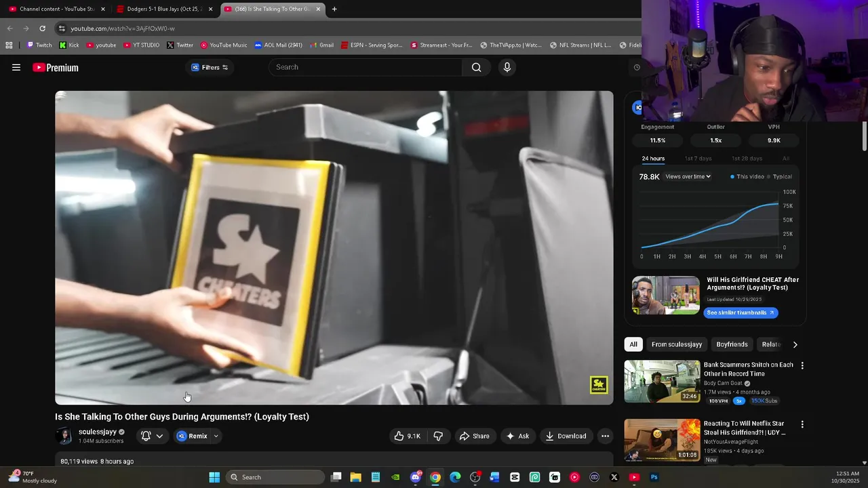Open options for Bank Scammers Snitch video
This screenshot has height=488, width=868.
[x=802, y=365]
